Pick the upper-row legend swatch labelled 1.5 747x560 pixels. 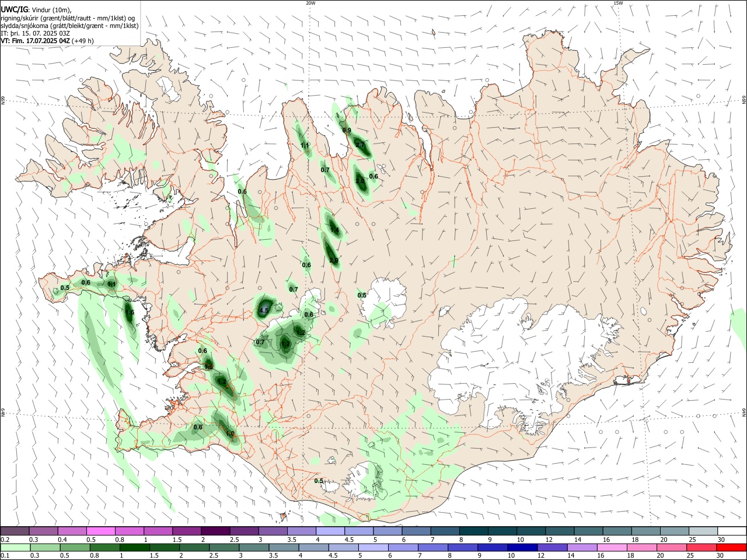186,531
